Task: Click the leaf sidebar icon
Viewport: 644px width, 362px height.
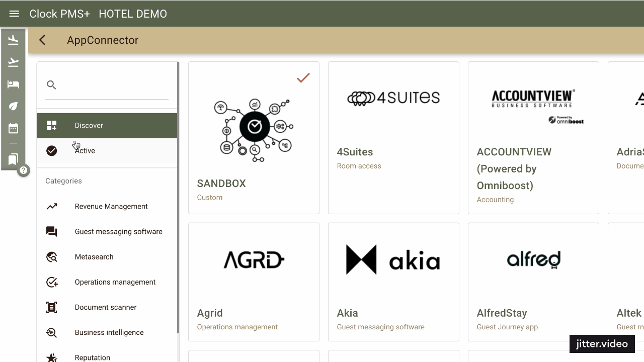Action: [x=13, y=106]
